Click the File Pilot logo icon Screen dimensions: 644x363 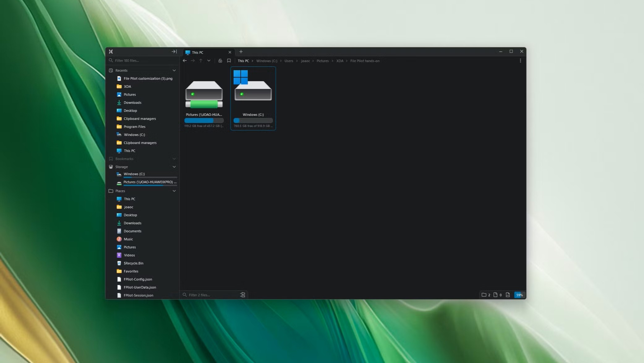pyautogui.click(x=111, y=52)
